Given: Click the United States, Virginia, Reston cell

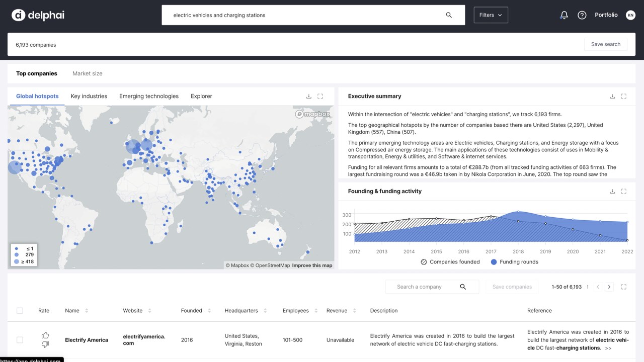Looking at the screenshot, I should (x=244, y=340).
